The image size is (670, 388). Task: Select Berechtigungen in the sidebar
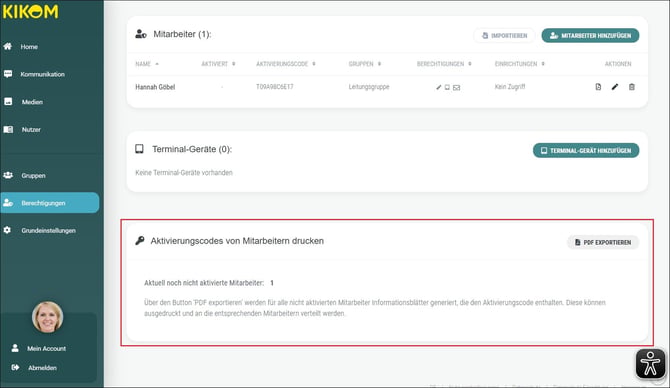click(x=50, y=203)
